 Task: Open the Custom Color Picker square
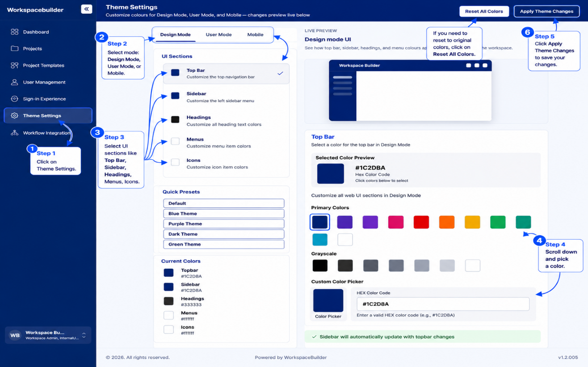click(x=328, y=300)
